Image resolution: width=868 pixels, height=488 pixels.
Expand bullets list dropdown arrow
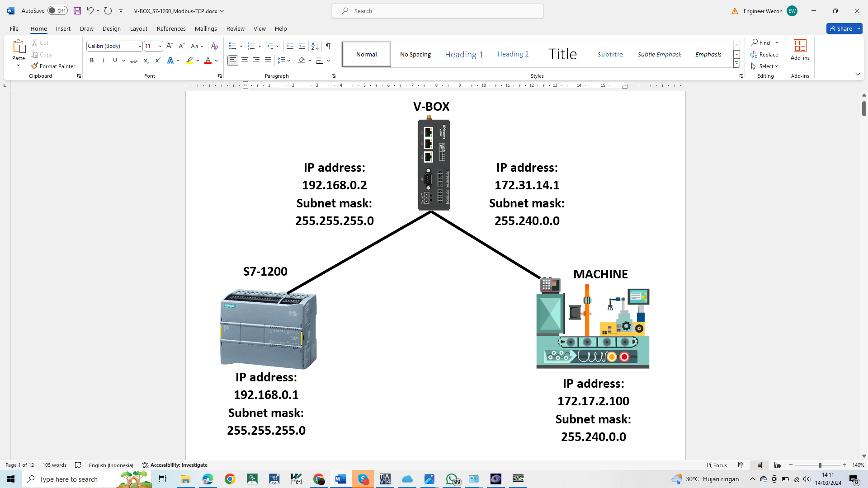click(x=241, y=46)
